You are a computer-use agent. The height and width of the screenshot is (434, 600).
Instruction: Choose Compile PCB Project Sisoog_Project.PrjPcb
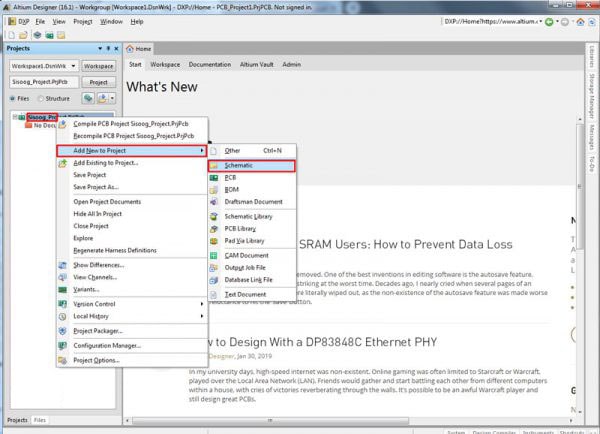tap(132, 124)
